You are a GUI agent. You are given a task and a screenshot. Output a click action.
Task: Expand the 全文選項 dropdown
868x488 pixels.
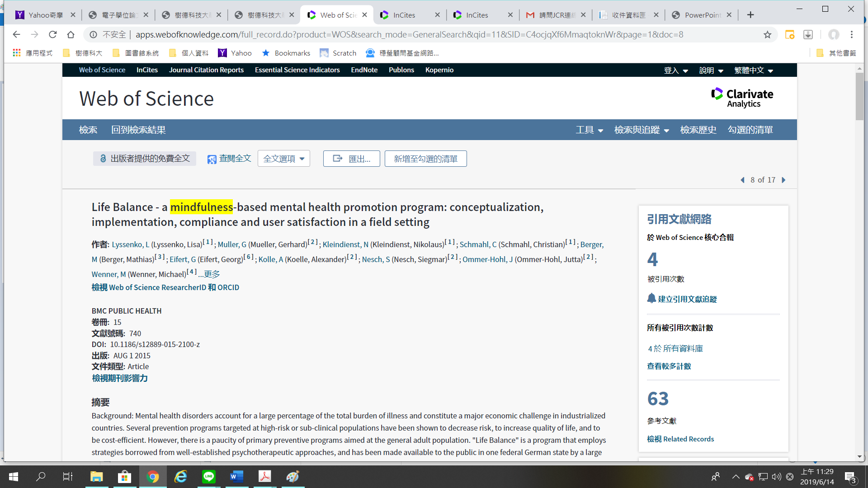[x=284, y=159]
